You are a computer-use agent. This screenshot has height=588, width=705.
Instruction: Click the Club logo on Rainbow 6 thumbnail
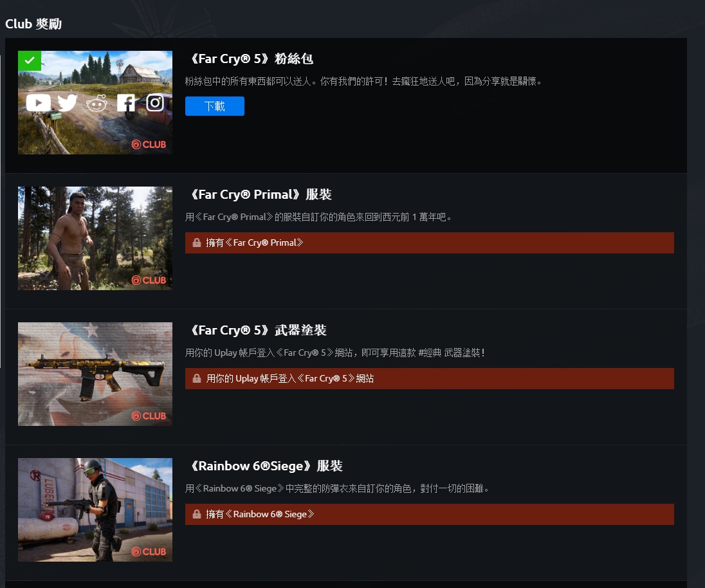point(149,551)
